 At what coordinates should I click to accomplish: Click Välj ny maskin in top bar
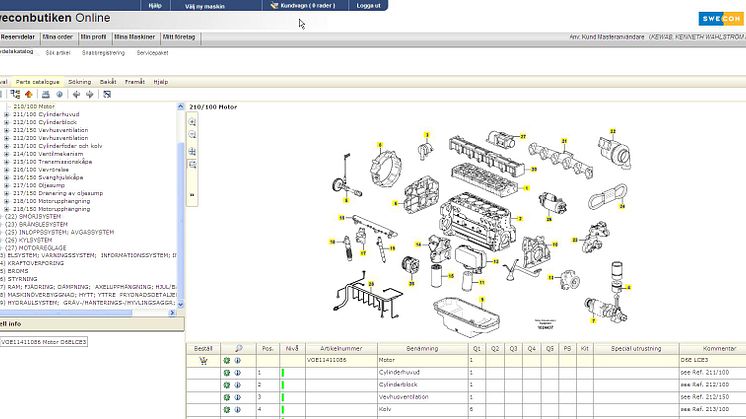click(205, 7)
